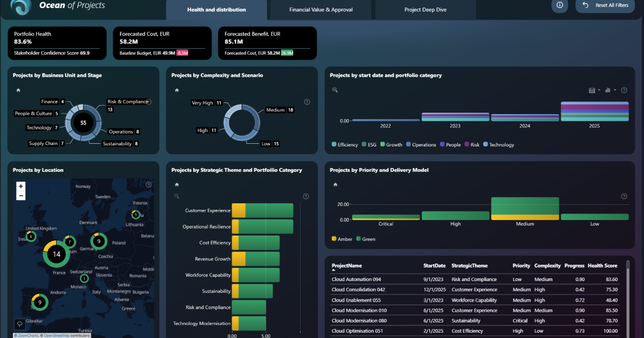This screenshot has width=644, height=338.
Task: Sort table by ProjectName column header
Action: click(x=347, y=266)
